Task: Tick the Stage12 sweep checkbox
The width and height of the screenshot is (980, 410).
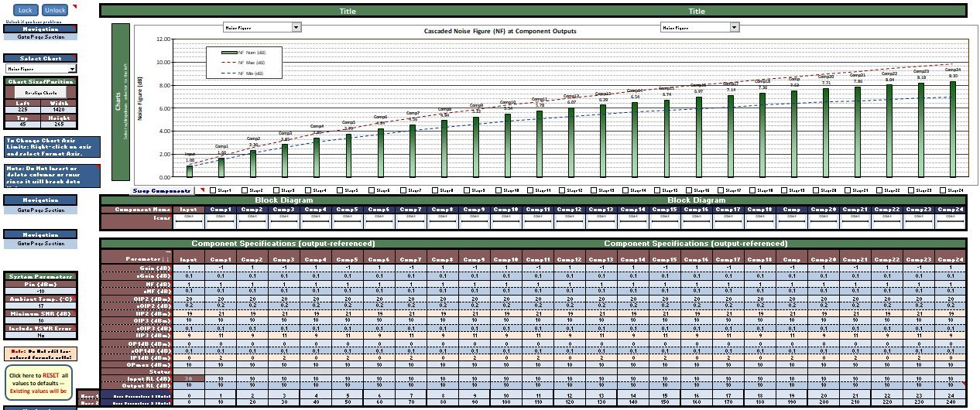Action: (x=561, y=190)
